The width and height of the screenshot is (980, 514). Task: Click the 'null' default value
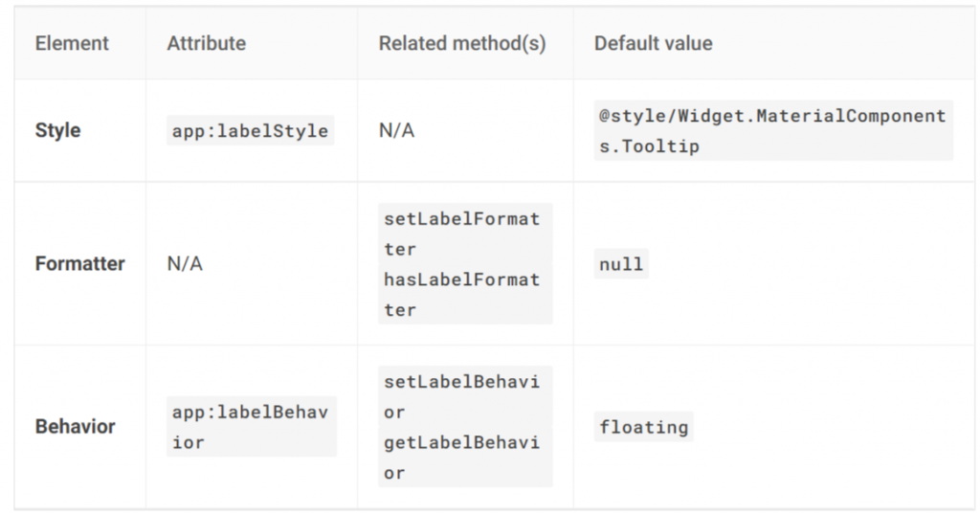pos(621,263)
